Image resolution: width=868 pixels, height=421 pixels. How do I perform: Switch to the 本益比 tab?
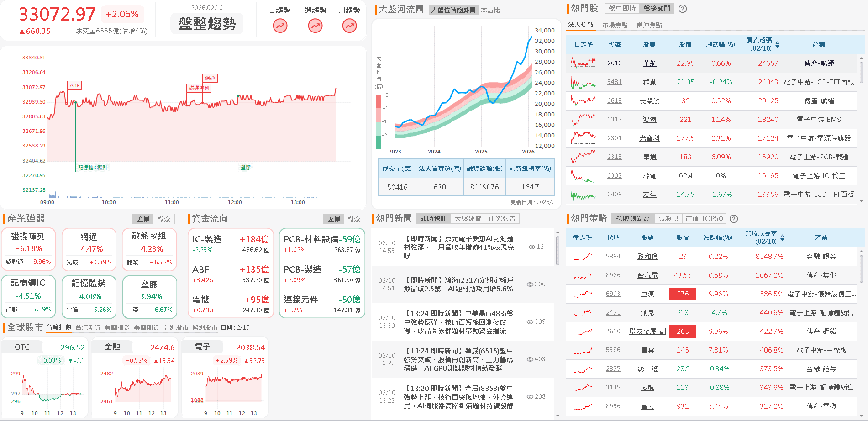pyautogui.click(x=491, y=10)
